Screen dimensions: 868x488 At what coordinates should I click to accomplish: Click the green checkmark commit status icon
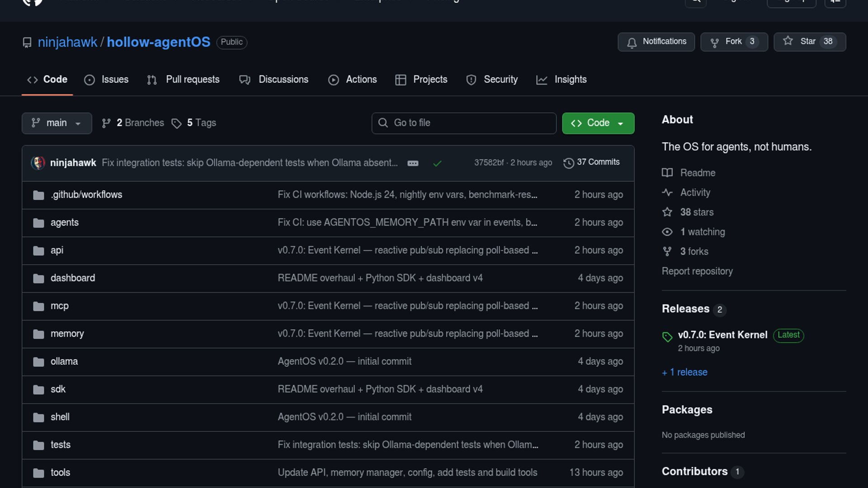(437, 163)
